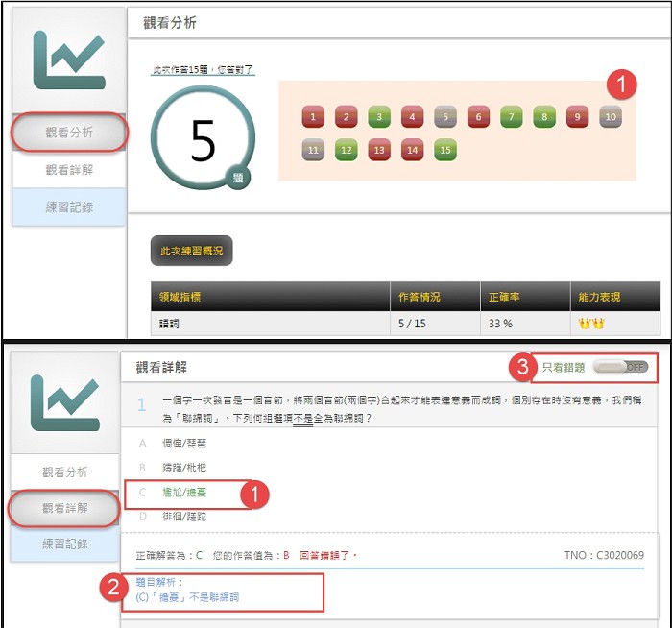Screen dimensions: 672x628
Task: Open 觀看詳解 tab in lower sidebar
Action: [64, 508]
